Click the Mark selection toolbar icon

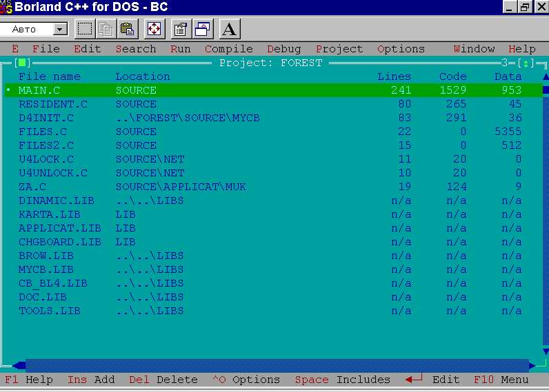[84, 29]
